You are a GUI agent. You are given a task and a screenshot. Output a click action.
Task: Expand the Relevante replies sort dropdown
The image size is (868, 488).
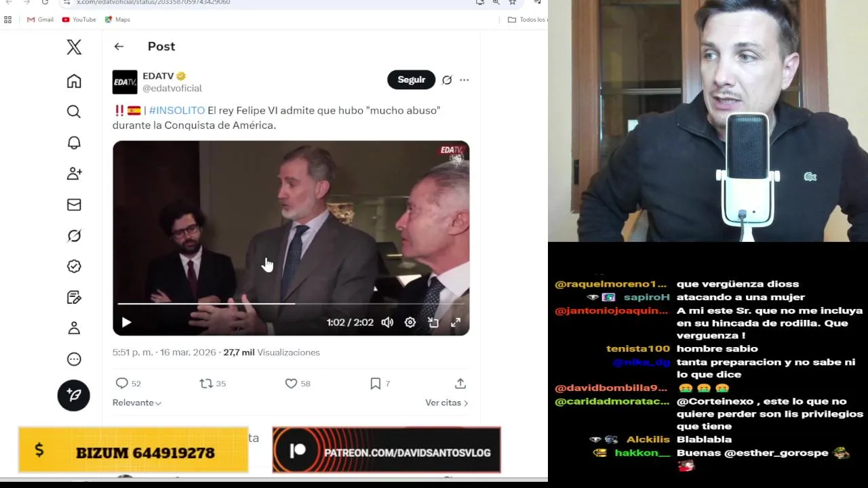click(137, 403)
